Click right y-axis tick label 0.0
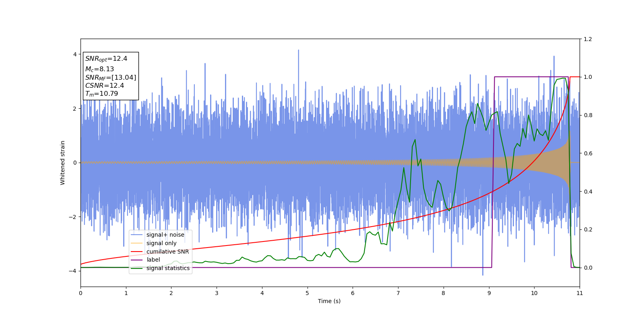 588,268
